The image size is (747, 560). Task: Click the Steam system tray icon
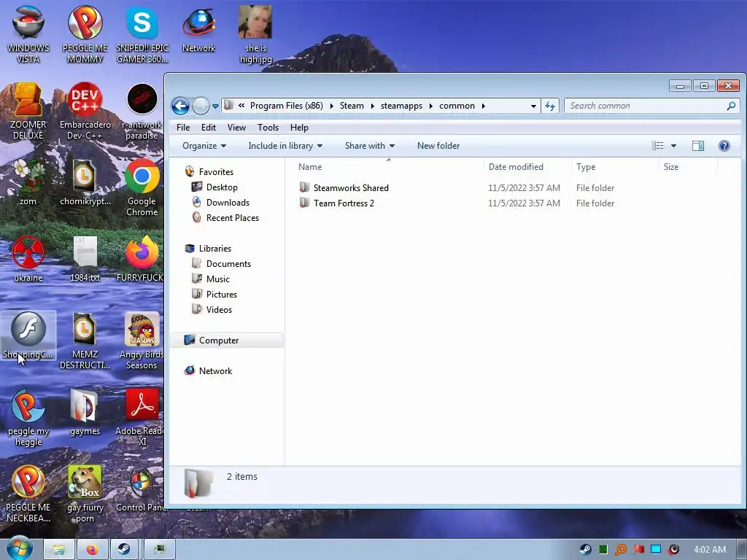[586, 550]
